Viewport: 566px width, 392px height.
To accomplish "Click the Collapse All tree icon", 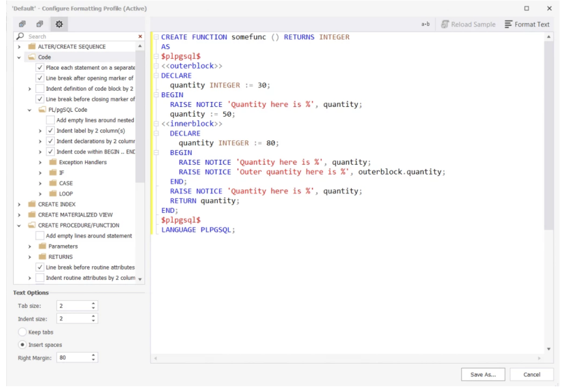I will [40, 24].
